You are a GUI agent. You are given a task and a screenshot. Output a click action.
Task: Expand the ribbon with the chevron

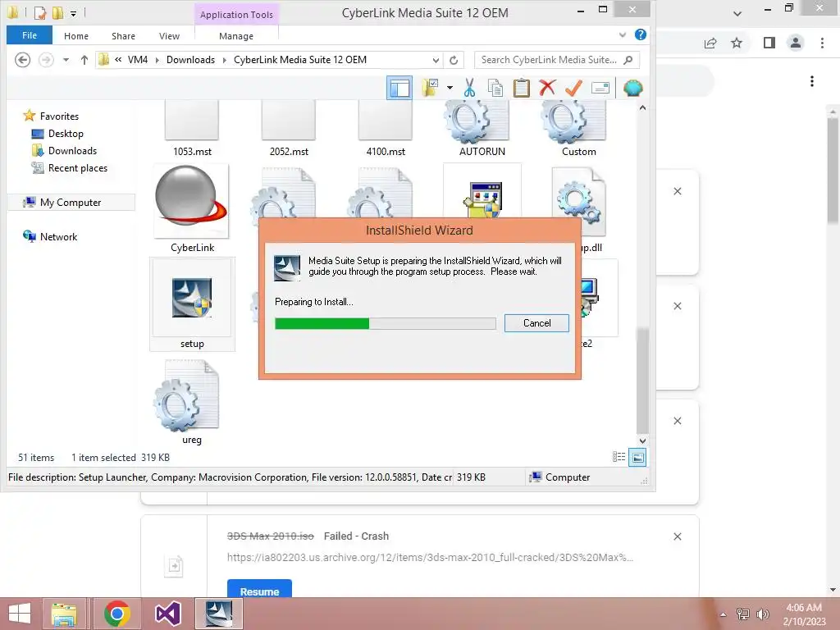[x=623, y=34]
